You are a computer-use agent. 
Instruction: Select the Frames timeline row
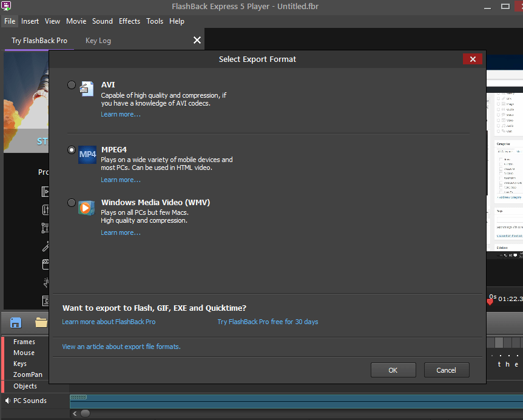point(24,342)
